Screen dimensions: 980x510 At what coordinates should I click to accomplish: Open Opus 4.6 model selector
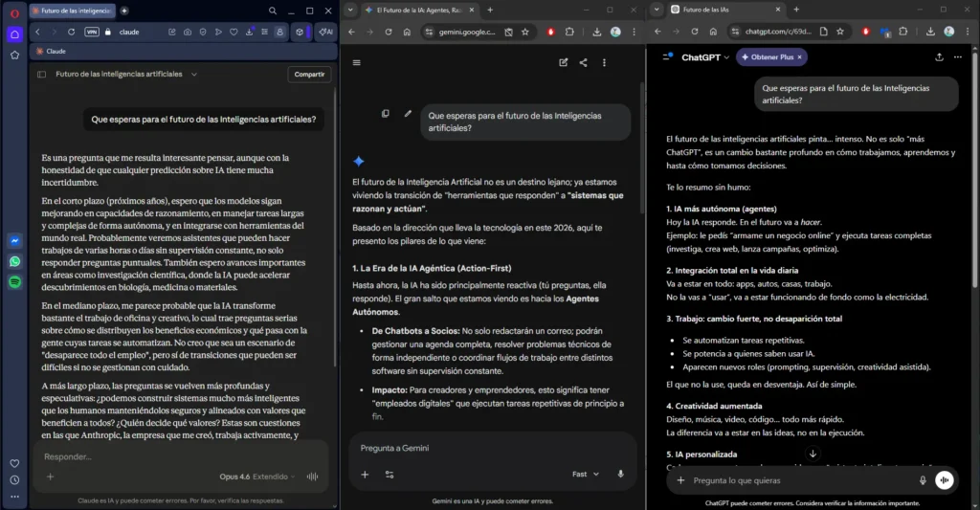[256, 477]
